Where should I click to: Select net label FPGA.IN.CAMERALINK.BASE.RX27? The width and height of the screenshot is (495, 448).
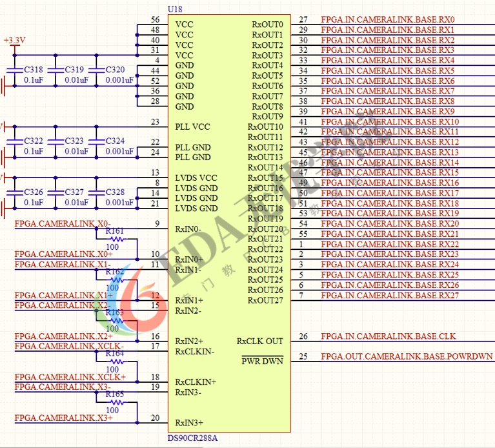click(x=390, y=295)
